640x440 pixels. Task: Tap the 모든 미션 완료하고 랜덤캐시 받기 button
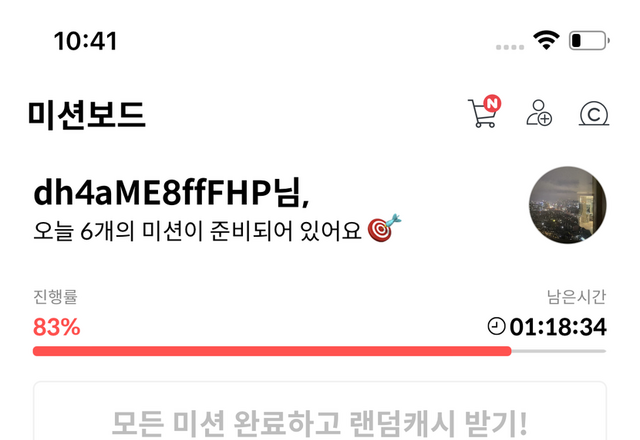click(x=320, y=411)
